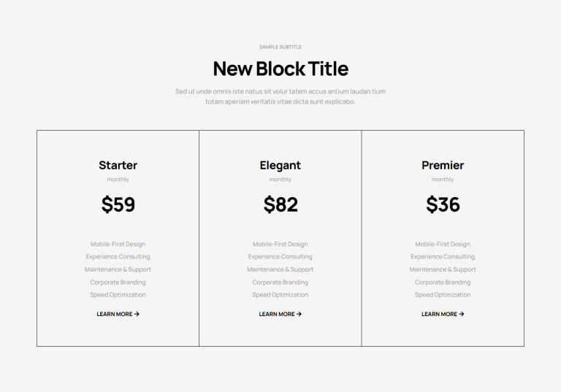This screenshot has width=561, height=392.
Task: Click the arrow icon in the Elegant card
Action: (x=299, y=315)
